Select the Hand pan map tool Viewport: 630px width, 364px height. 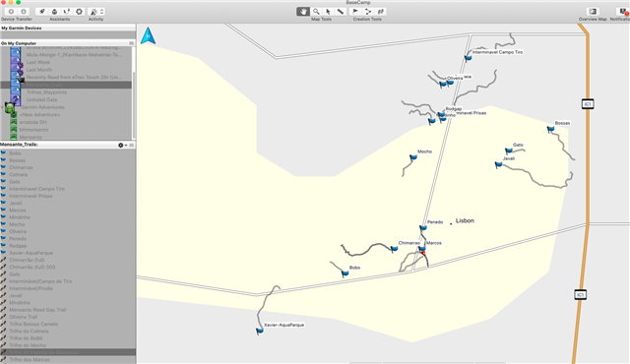tap(303, 12)
